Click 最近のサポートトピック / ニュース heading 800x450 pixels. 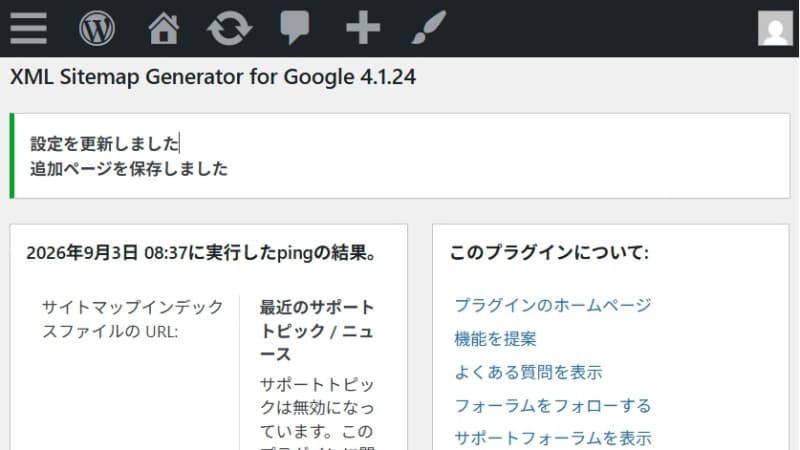click(317, 330)
